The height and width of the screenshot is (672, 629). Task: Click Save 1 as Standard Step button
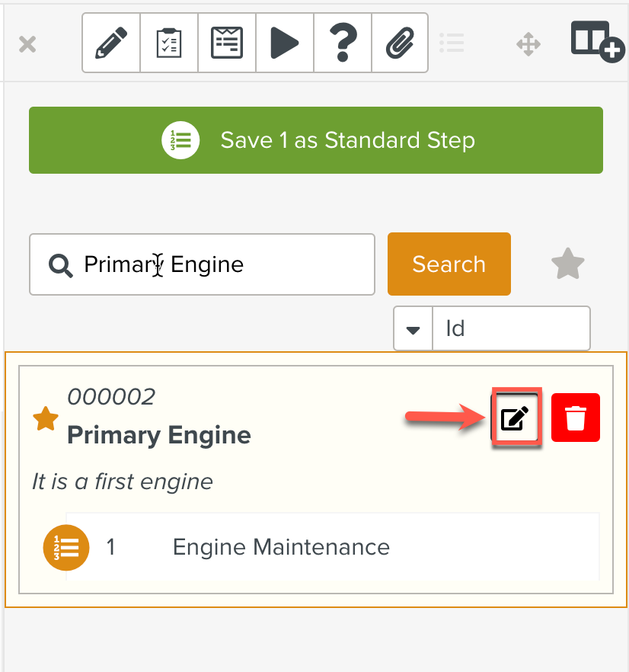point(316,140)
